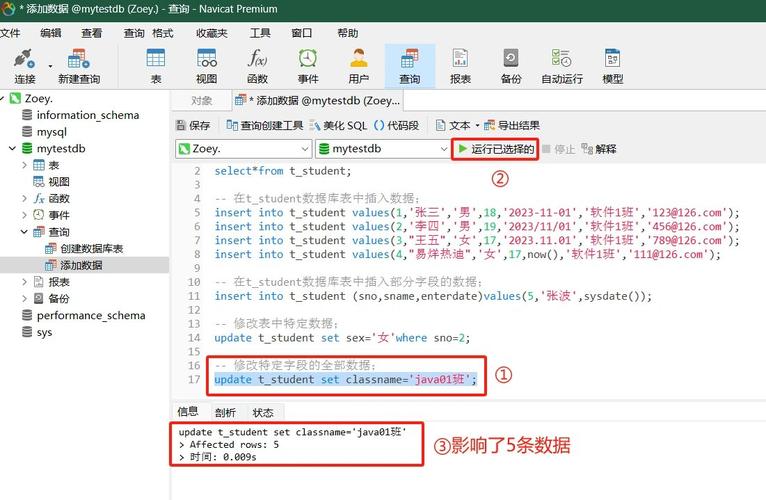Viewport: 766px width, 500px height.
Task: Select performance_schema database in tree
Action: (91, 315)
